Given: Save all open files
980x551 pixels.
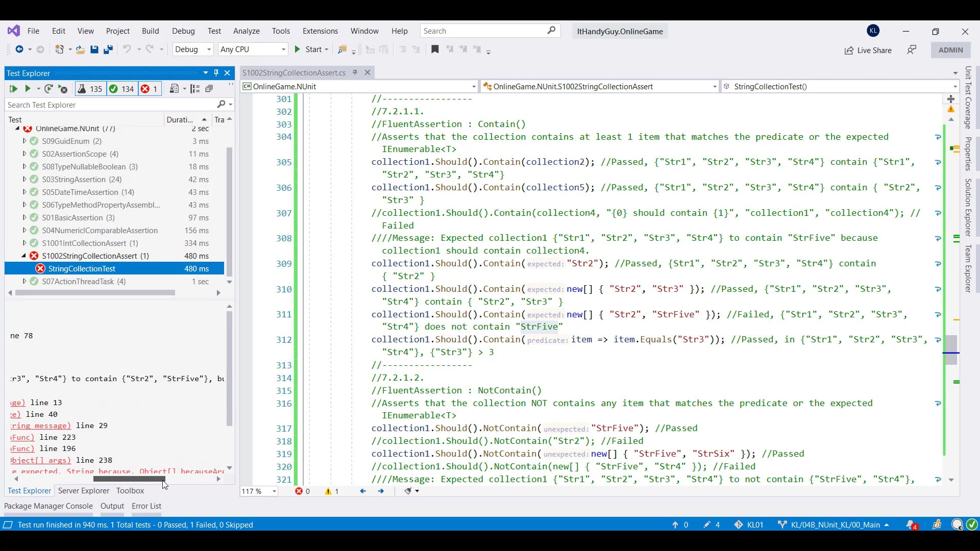Looking at the screenshot, I should pos(108,49).
